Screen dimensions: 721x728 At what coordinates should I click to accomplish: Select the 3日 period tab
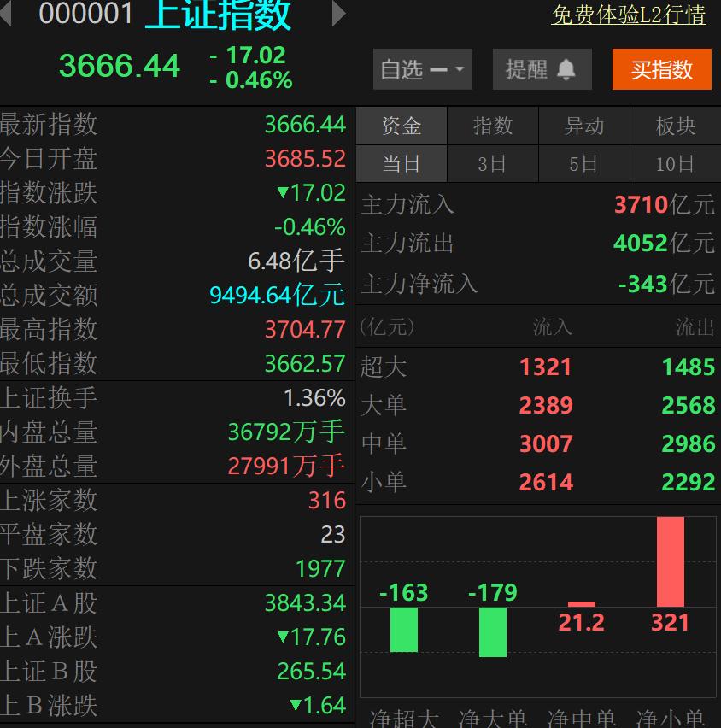[x=493, y=164]
